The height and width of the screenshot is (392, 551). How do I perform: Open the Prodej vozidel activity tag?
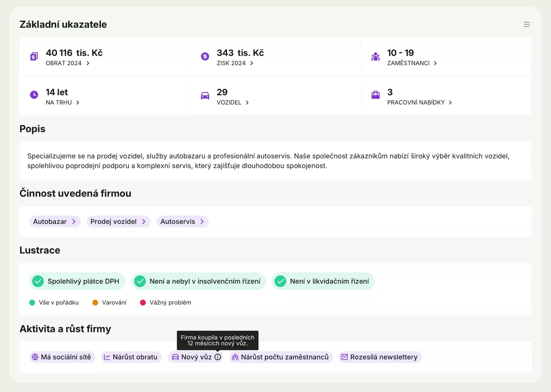118,221
